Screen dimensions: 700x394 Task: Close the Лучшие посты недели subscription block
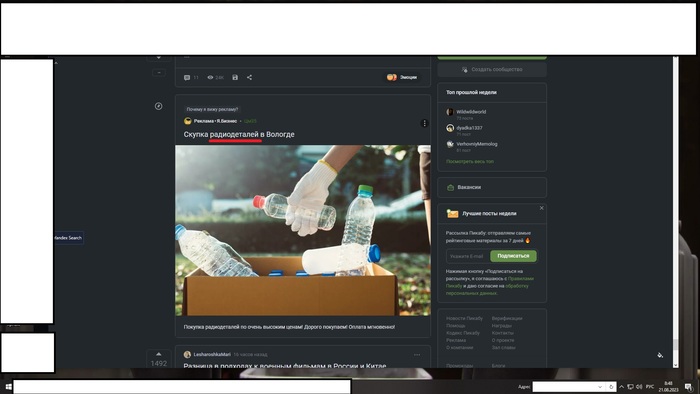pos(542,208)
